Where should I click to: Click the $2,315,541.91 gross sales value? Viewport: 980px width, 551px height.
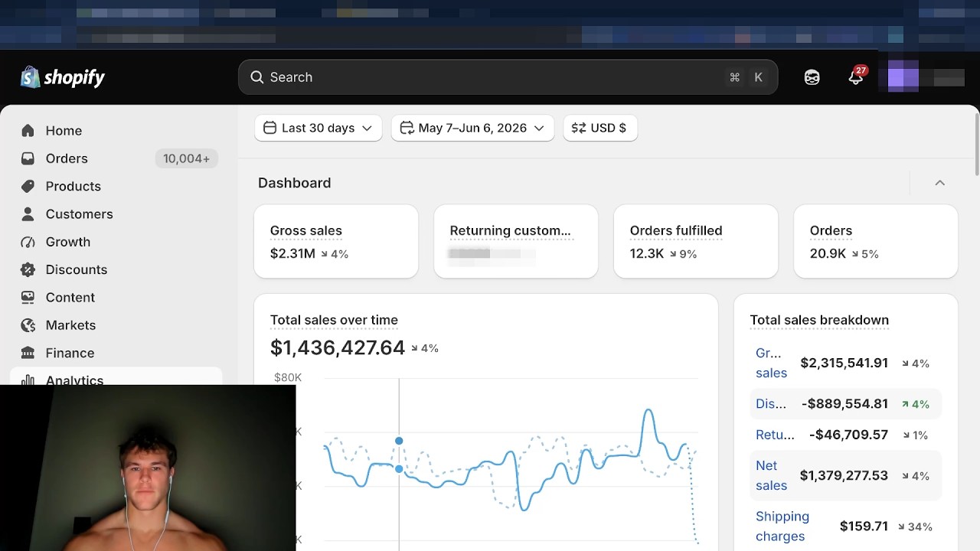pos(844,363)
